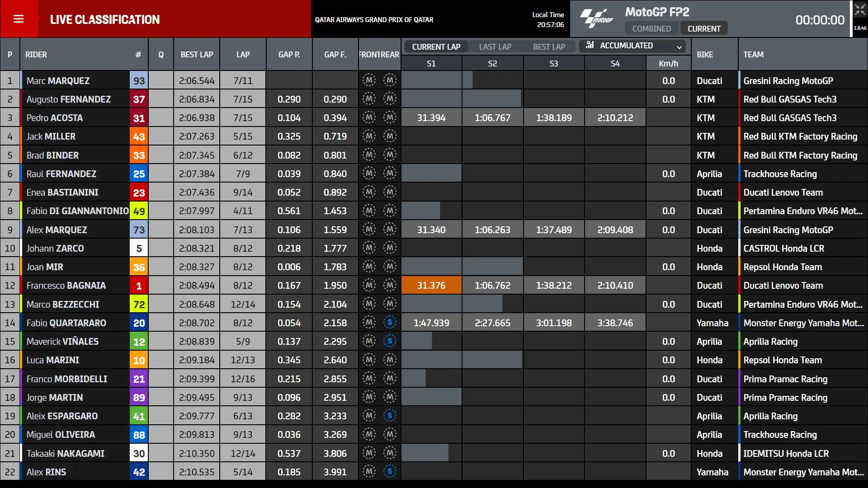Click Augusto Fernandez S2 progress bar
The width and height of the screenshot is (868, 488).
492,99
